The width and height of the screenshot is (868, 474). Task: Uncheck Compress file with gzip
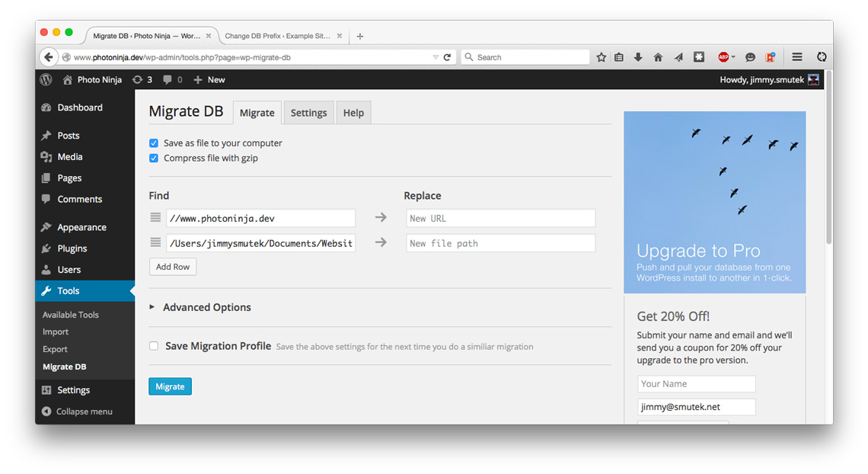click(154, 158)
